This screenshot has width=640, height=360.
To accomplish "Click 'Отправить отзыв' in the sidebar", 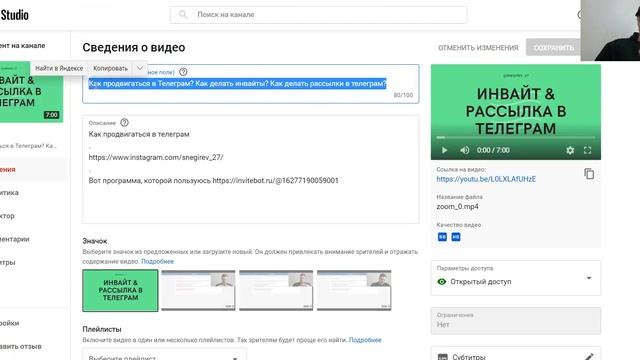I will [x=20, y=346].
